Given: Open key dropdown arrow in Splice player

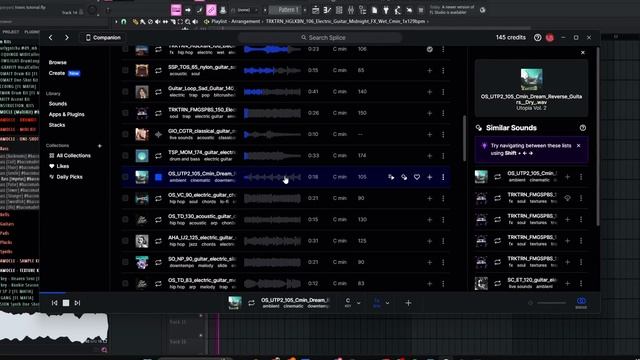Looking at the screenshot, I should pos(358,303).
